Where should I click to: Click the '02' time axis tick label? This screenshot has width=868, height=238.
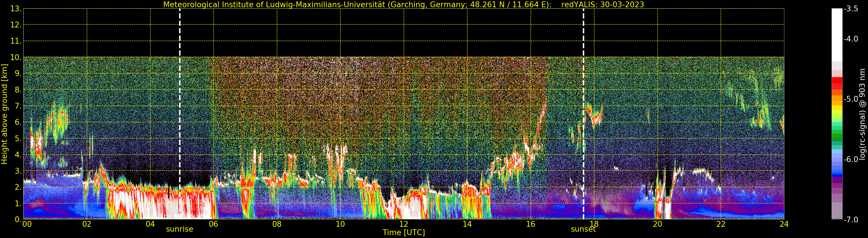[87, 224]
